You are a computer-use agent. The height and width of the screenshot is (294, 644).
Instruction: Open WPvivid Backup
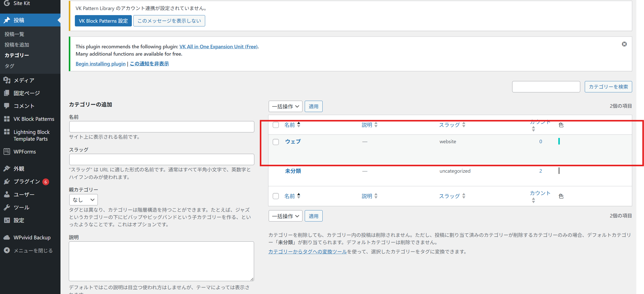(x=32, y=237)
